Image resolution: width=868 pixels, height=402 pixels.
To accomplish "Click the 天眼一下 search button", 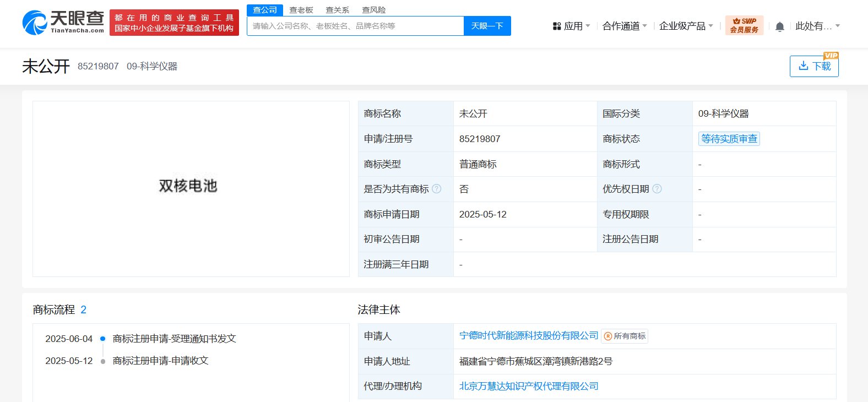I will [x=487, y=26].
